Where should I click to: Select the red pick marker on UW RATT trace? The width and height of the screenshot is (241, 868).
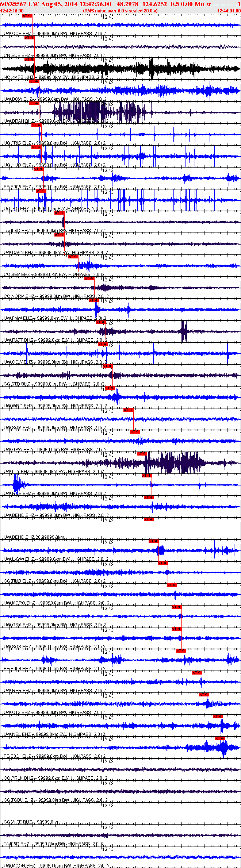coord(101,322)
